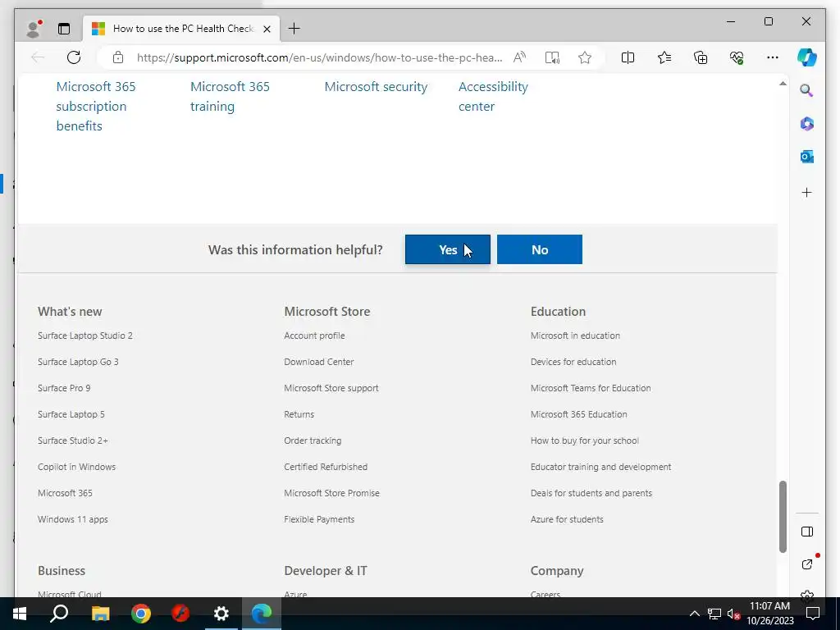
Task: Open Deals for students and parents
Action: 591,493
